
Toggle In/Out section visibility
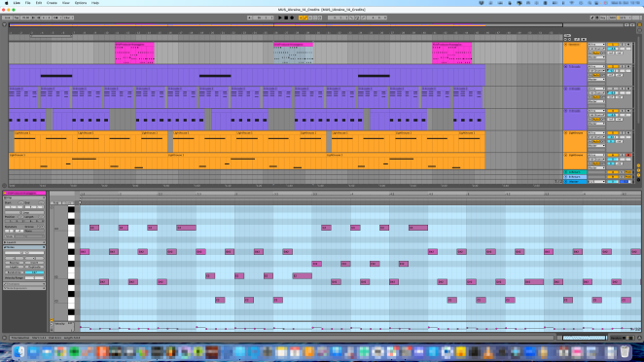pos(639,165)
